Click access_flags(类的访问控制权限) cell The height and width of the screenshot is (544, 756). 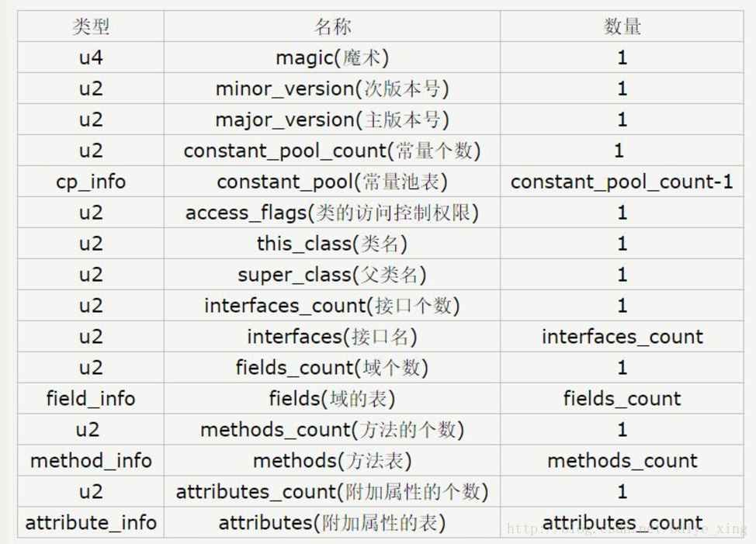[x=331, y=212]
